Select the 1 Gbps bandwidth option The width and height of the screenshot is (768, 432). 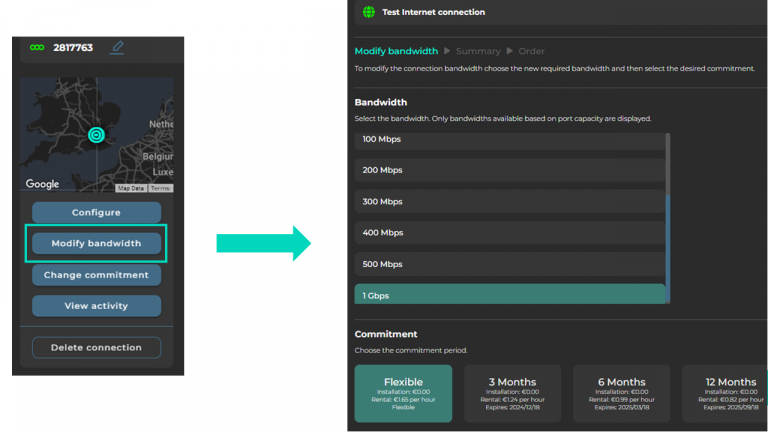click(x=510, y=294)
